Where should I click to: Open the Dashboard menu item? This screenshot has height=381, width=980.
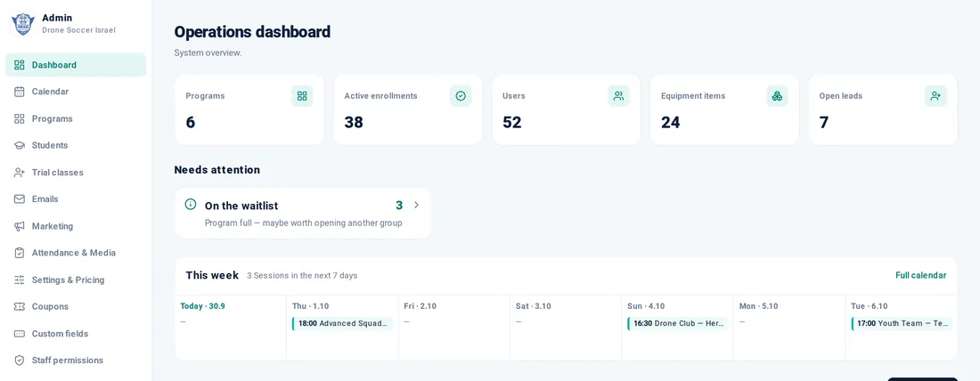pos(76,65)
